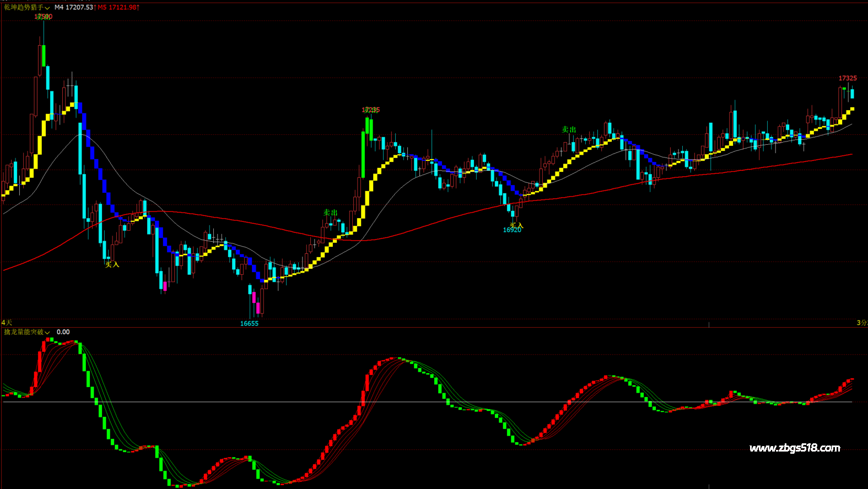Click the 16655 low price label
The image size is (868, 489).
249,324
